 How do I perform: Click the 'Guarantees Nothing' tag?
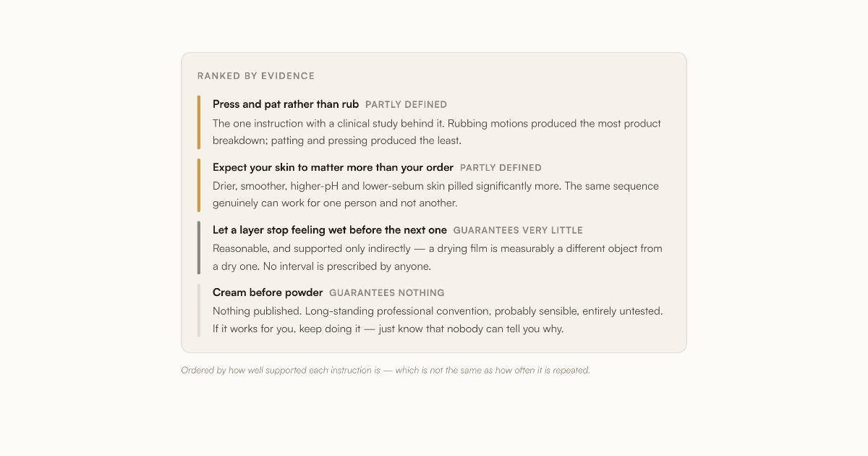click(x=387, y=293)
